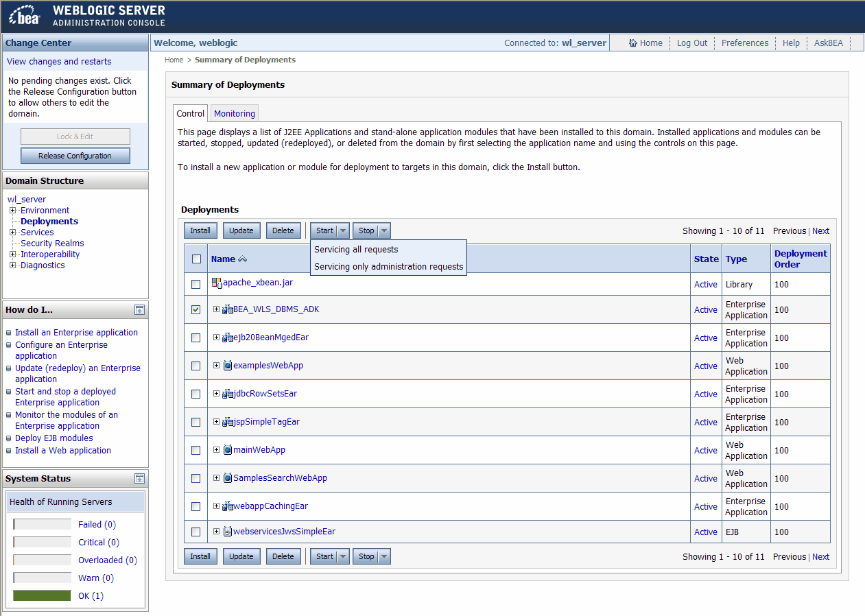Expand the jdbcRowSetsEar deployment row

click(x=217, y=394)
